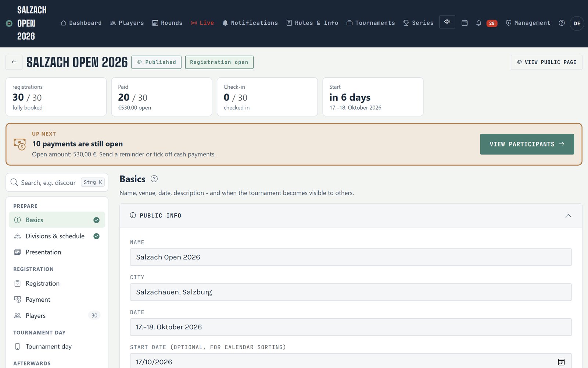Open the Live view
The width and height of the screenshot is (588, 368).
(202, 23)
